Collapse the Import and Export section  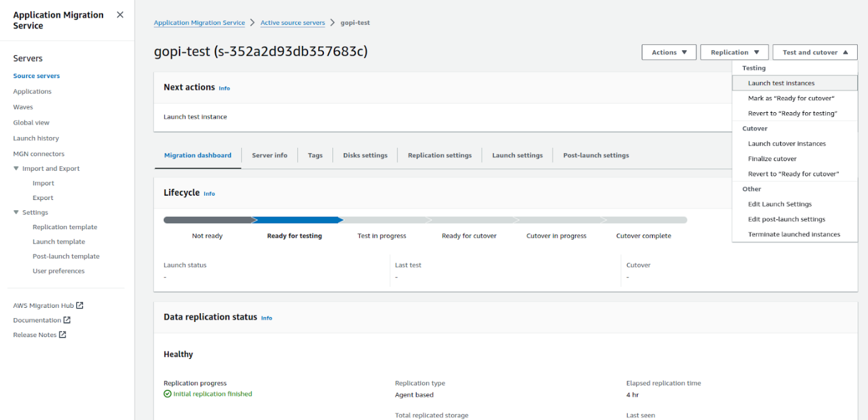16,168
